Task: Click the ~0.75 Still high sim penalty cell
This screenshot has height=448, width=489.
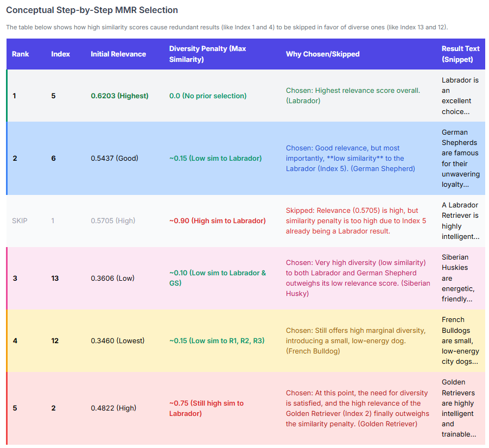Action: pos(206,408)
